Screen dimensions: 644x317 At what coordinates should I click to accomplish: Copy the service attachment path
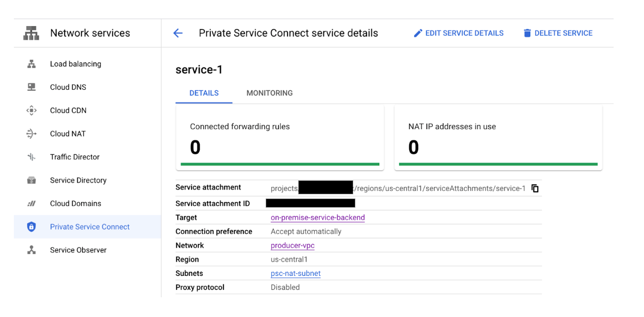[x=535, y=188]
